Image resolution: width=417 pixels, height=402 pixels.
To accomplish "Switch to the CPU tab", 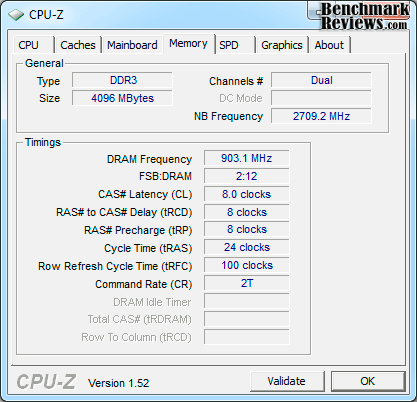I will 33,45.
